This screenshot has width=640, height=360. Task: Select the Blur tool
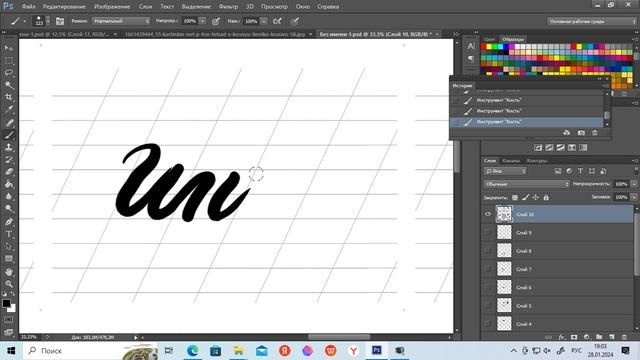point(9,196)
